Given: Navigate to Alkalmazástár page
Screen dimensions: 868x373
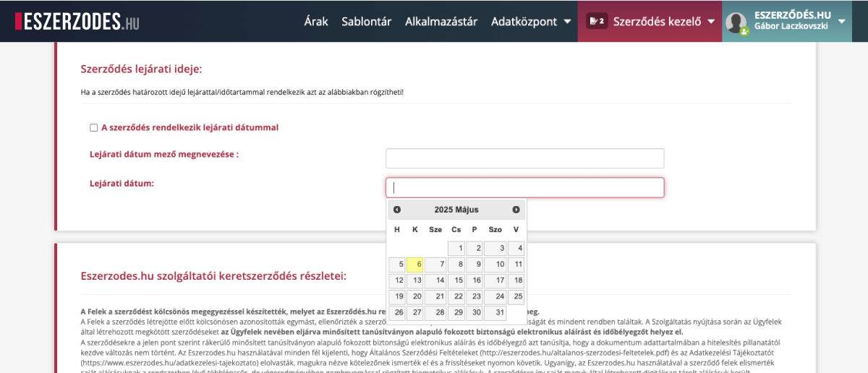Looking at the screenshot, I should click(441, 21).
